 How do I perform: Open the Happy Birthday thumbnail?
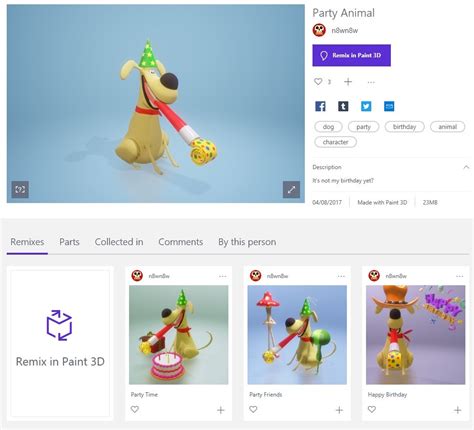415,335
